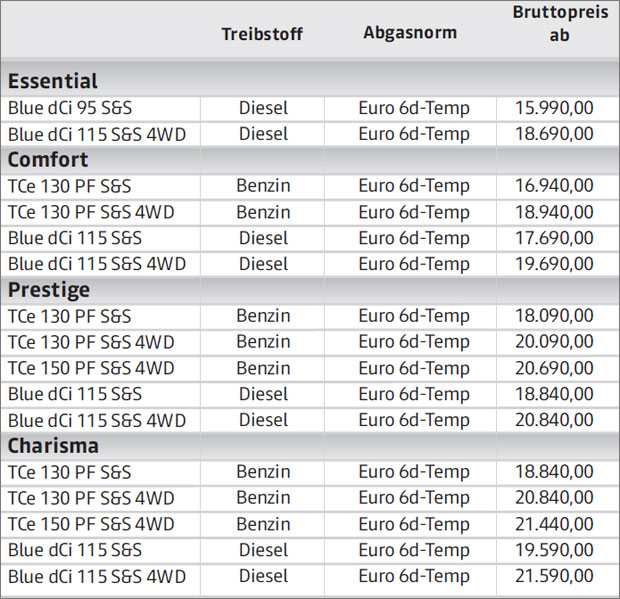Click price 15.990,00
This screenshot has height=599, width=620.
tap(554, 108)
